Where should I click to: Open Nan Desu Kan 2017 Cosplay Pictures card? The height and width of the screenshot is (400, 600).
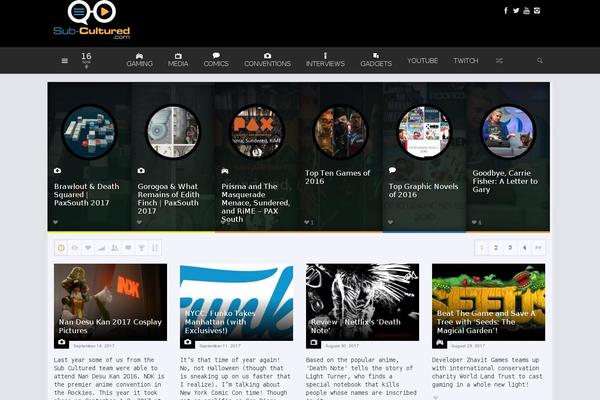click(x=110, y=302)
